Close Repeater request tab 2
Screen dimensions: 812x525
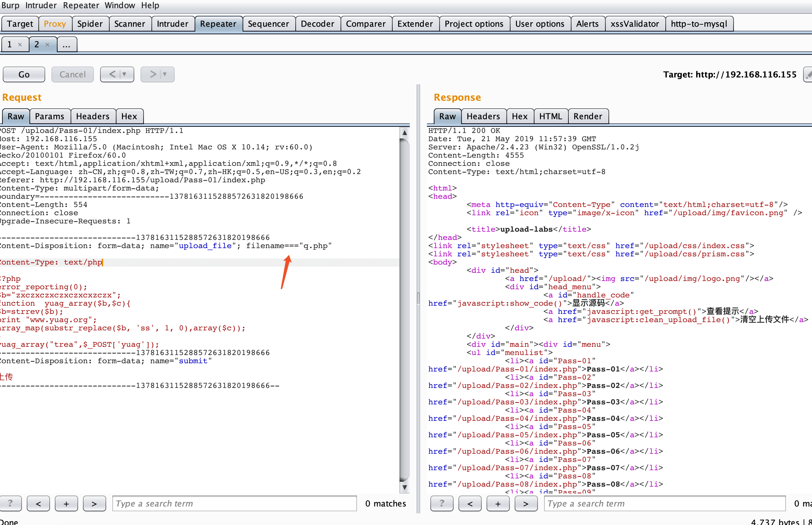tap(47, 45)
